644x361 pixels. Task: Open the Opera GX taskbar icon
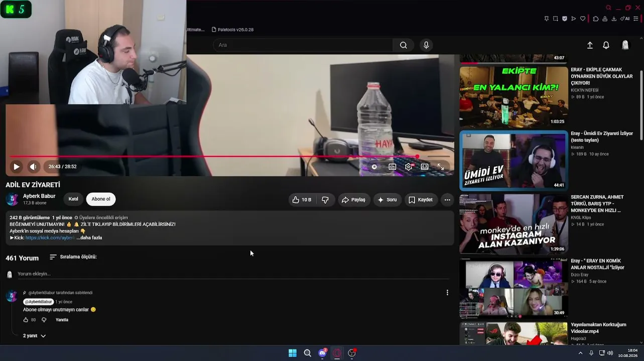click(337, 353)
